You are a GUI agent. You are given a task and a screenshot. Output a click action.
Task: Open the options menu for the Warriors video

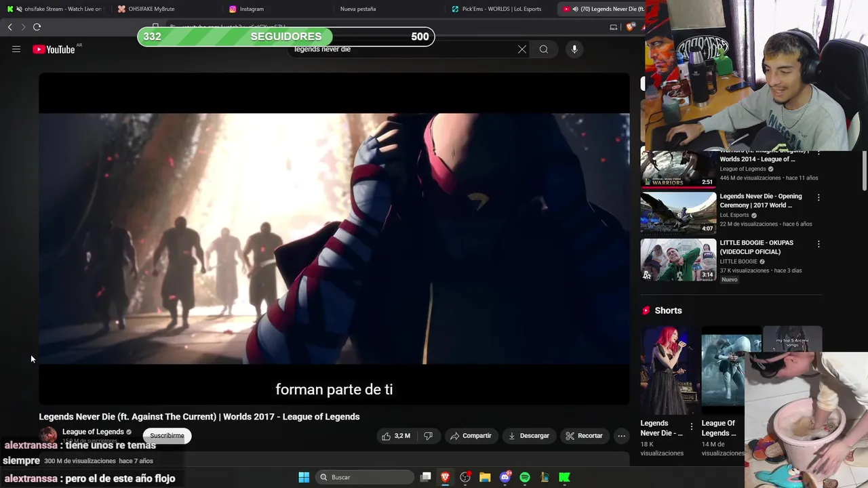818,153
